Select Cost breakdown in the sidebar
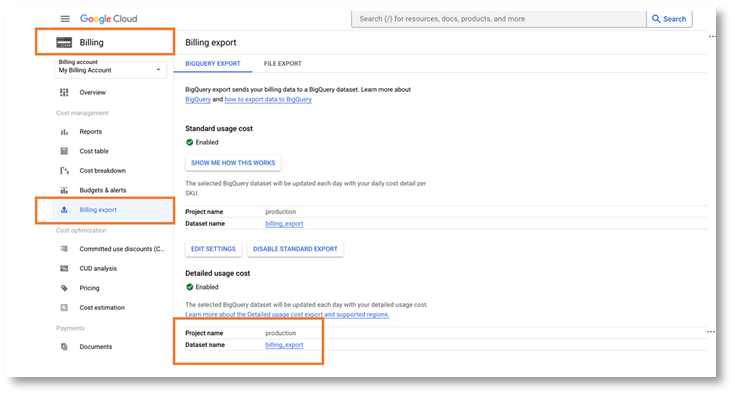 pos(103,171)
